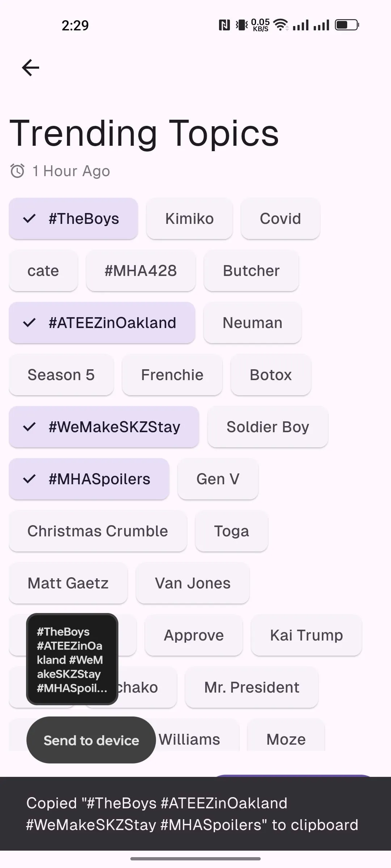391x868 pixels.
Task: Tap the battery icon in status bar
Action: pyautogui.click(x=346, y=25)
